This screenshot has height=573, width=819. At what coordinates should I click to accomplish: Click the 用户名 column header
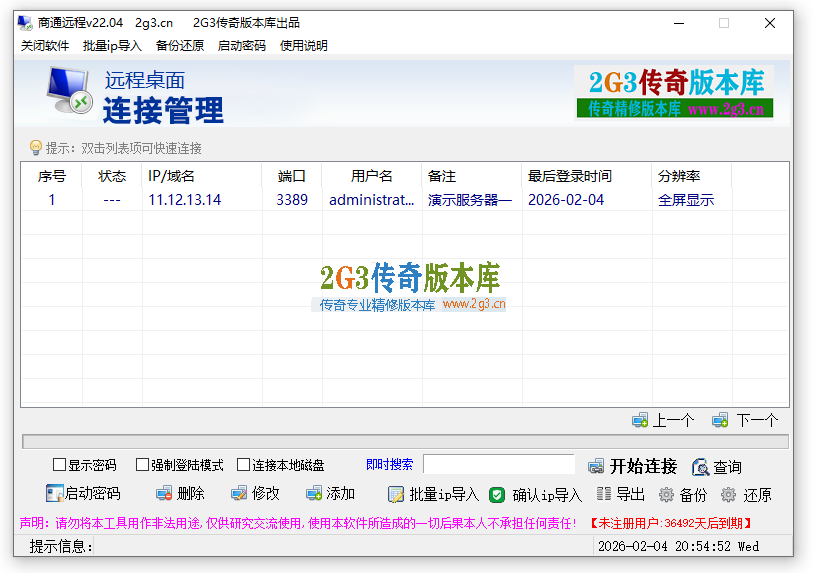(x=371, y=176)
